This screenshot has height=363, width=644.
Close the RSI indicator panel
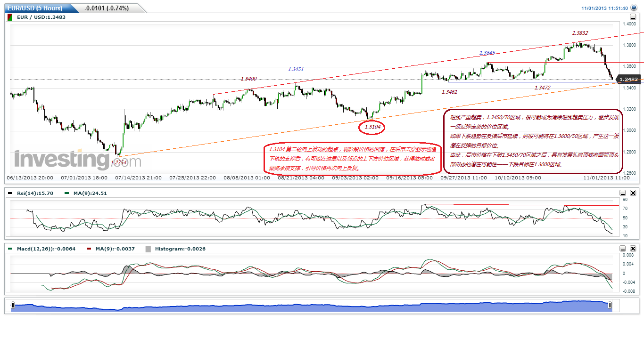[x=633, y=193]
